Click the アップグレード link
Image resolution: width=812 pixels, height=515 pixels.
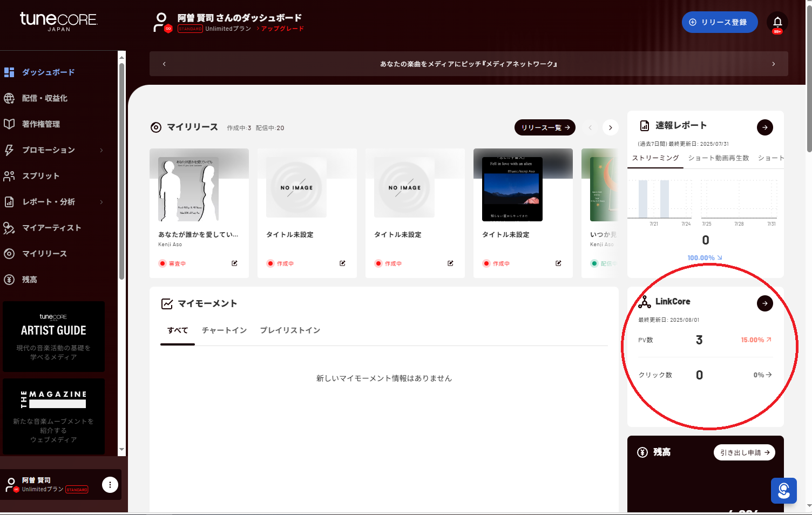point(282,29)
